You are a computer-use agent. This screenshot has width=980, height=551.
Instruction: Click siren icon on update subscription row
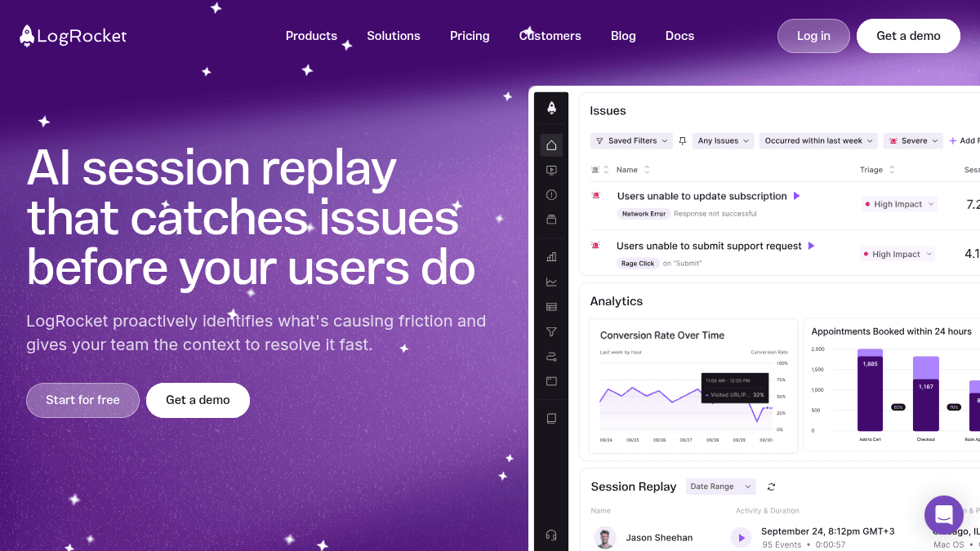pos(596,196)
